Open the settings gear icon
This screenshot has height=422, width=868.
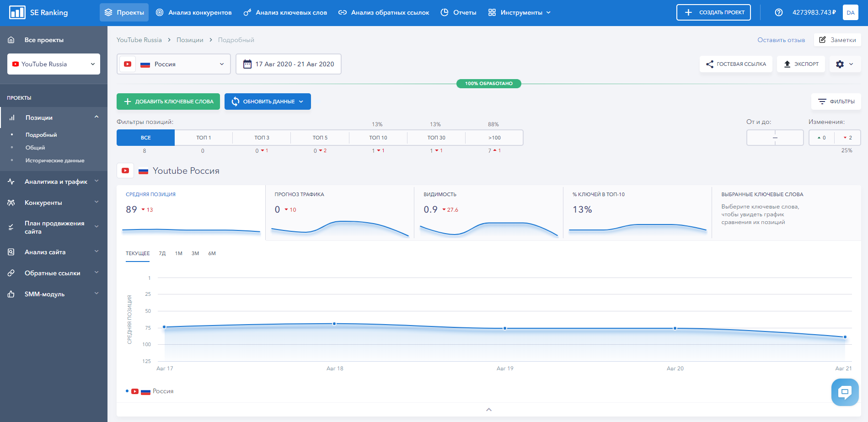click(840, 64)
